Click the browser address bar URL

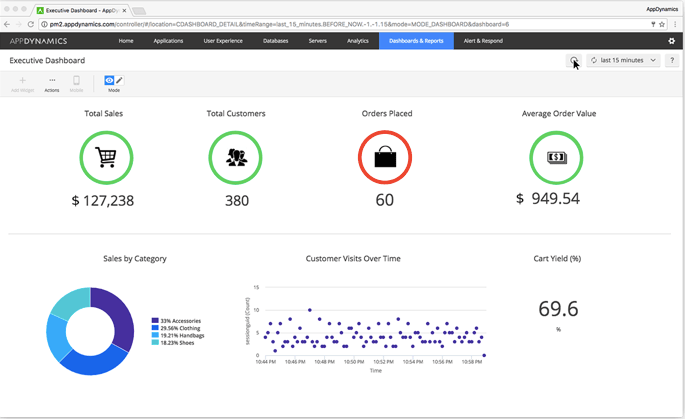pyautogui.click(x=300, y=23)
